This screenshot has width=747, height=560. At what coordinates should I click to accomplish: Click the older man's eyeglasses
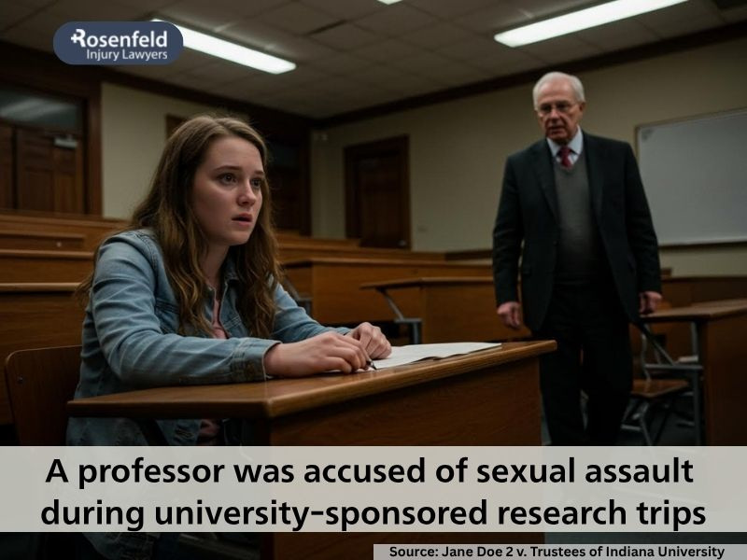tap(559, 108)
